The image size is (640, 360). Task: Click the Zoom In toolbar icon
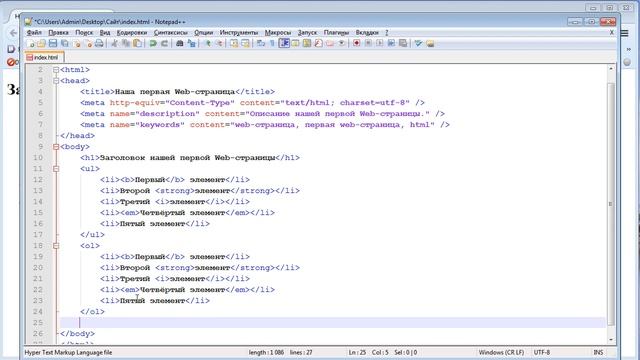(x=208, y=43)
